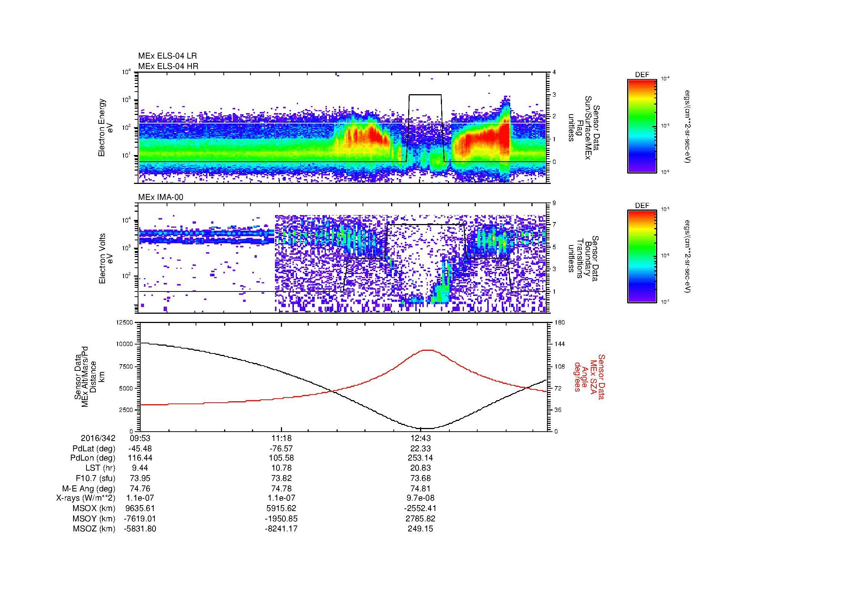Viewport: 868px width, 613px height.
Task: Click the 'PdLon (deg)' row label
Action: pyautogui.click(x=93, y=458)
